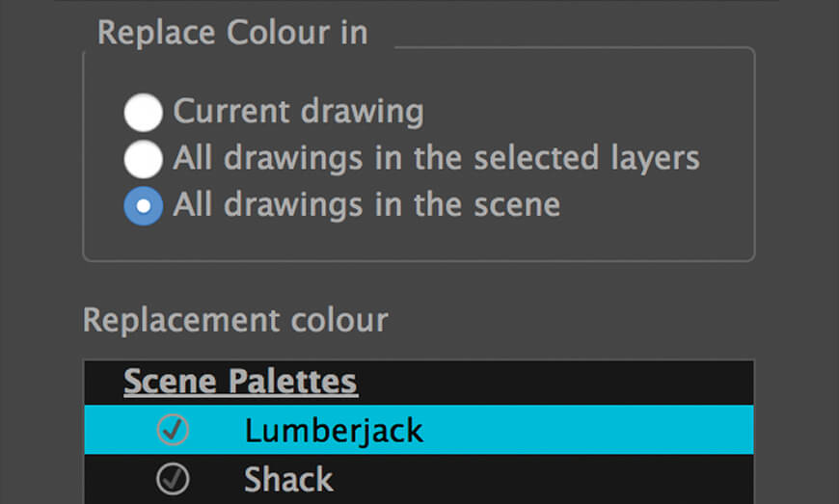This screenshot has width=839, height=504.
Task: Click the Replace Colour in group title
Action: click(232, 33)
